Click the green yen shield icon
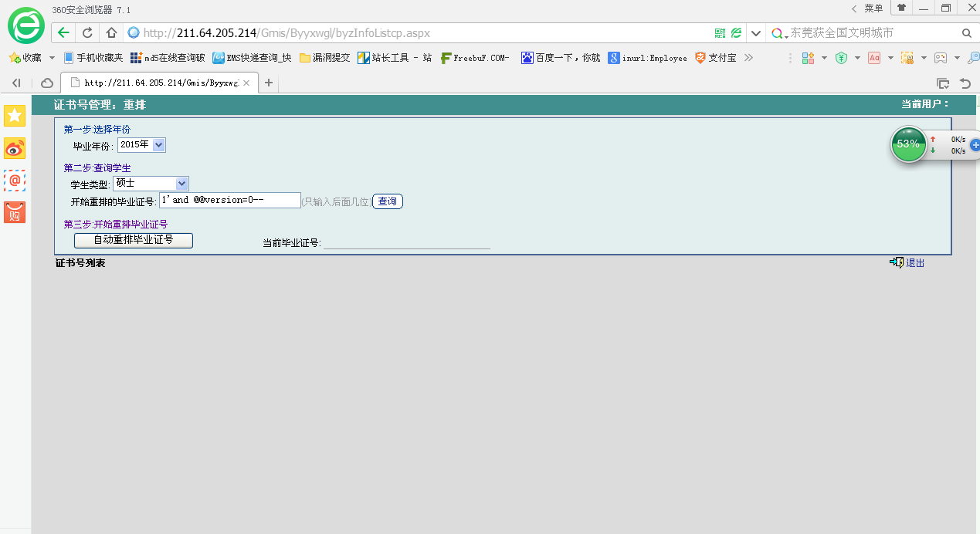The image size is (980, 534). [842, 58]
